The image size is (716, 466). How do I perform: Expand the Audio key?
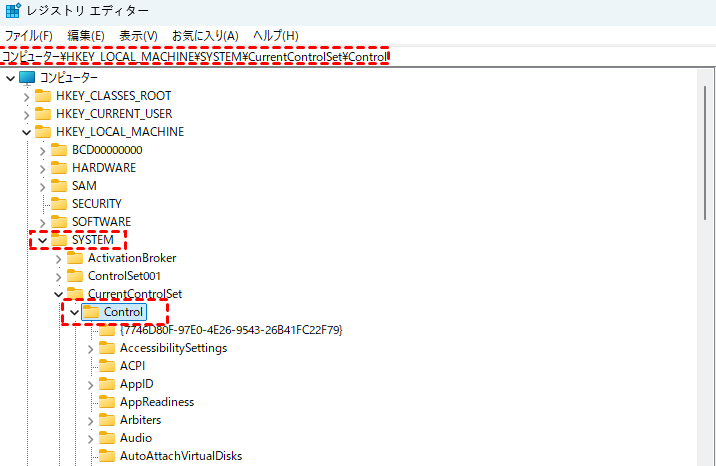[x=90, y=438]
